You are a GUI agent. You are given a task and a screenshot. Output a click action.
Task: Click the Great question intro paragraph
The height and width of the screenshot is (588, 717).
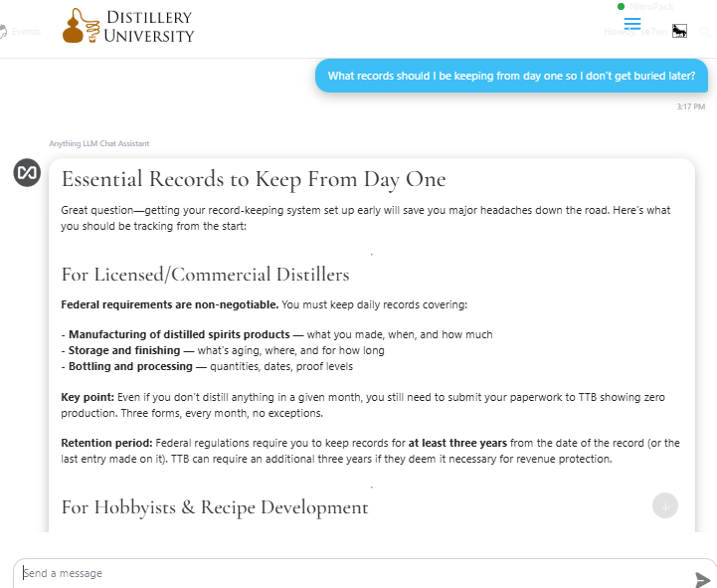tap(365, 218)
